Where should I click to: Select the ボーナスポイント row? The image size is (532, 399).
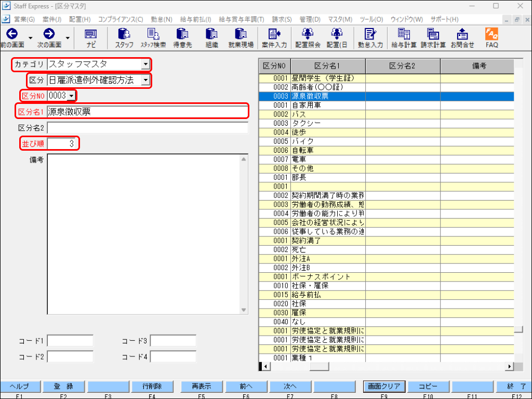[386, 276]
